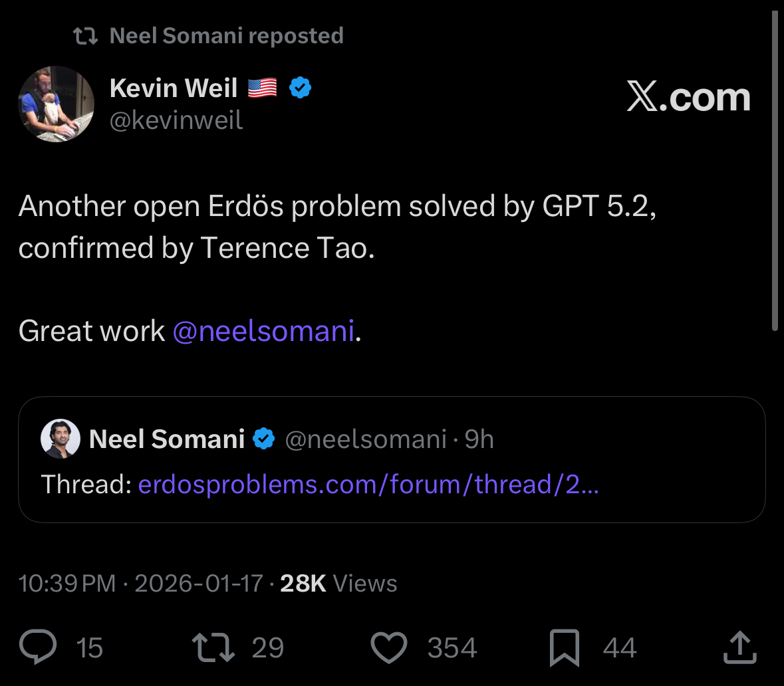
Task: Click the vertical scrollbar thumb on right edge
Action: tap(775, 170)
